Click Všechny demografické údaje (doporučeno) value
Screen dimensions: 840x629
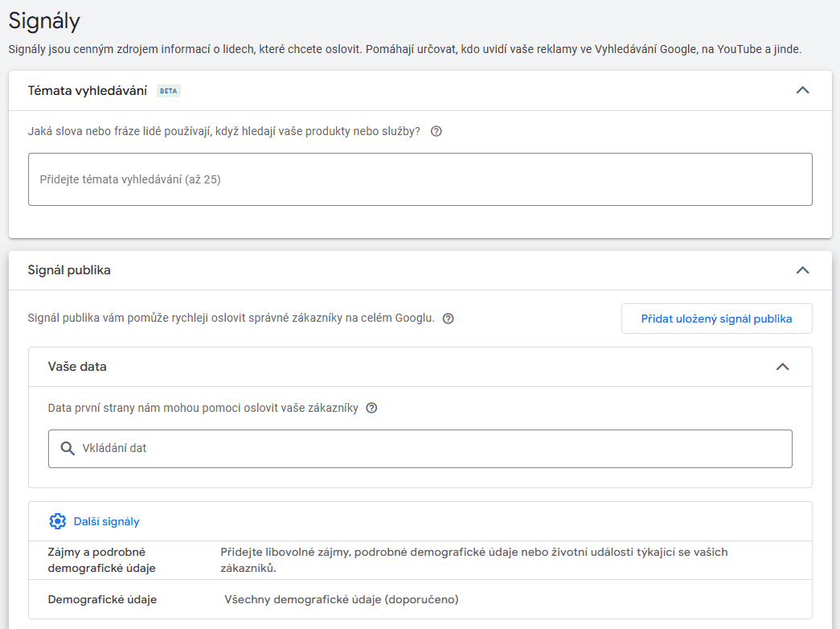point(342,599)
